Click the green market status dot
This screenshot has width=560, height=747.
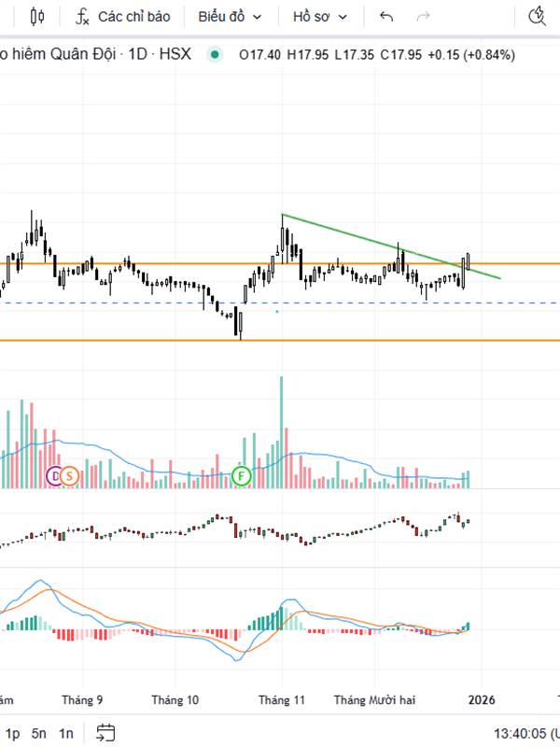tap(215, 55)
